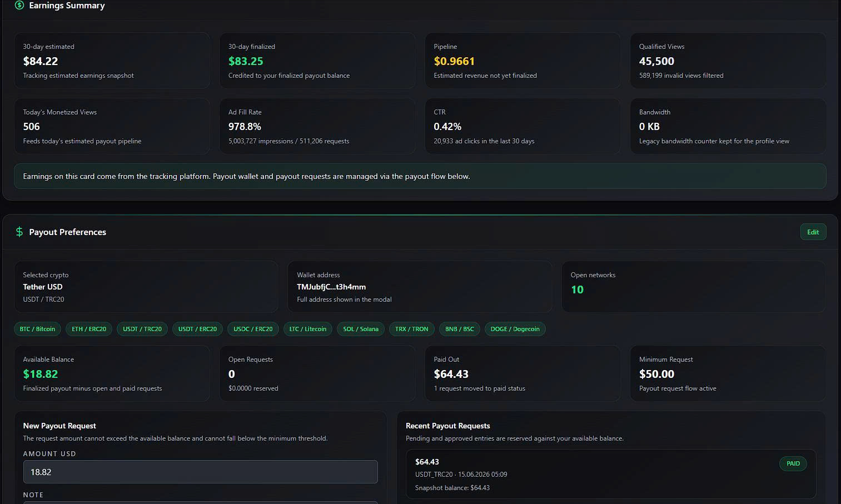Image resolution: width=841 pixels, height=504 pixels.
Task: Click the Pipeline value $0.9661
Action: click(454, 61)
